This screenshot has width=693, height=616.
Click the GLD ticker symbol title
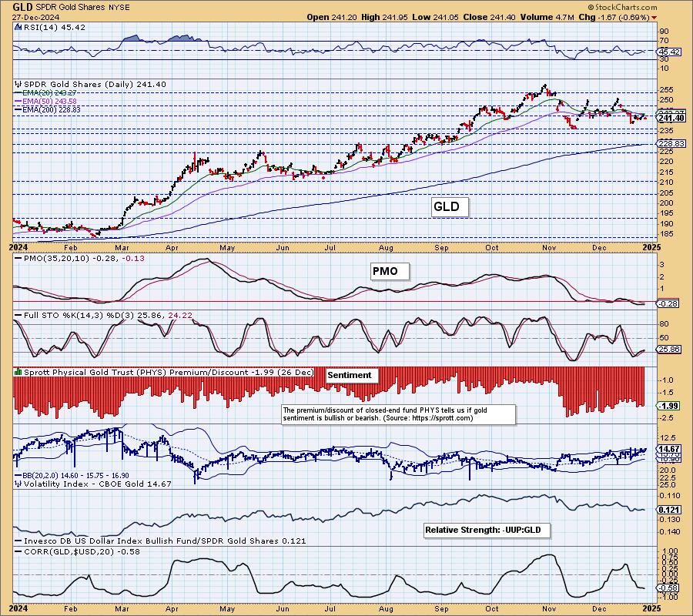22,7
